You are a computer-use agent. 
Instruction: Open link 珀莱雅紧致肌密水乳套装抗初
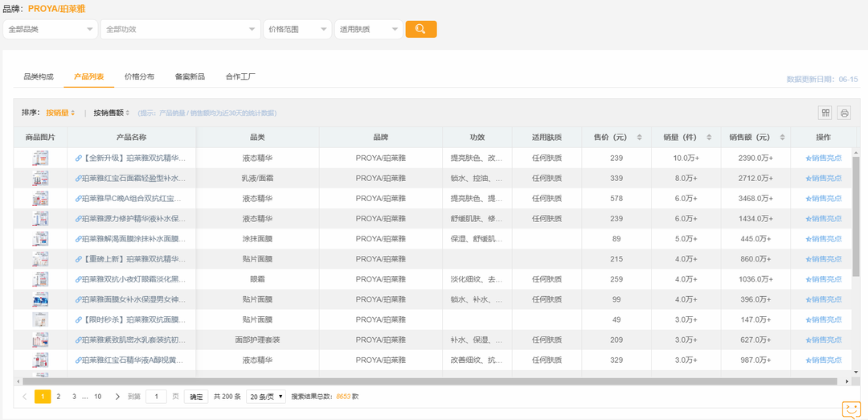pos(131,340)
